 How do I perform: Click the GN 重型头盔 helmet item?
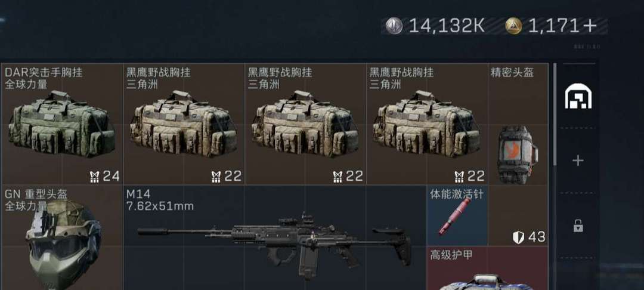click(x=61, y=237)
